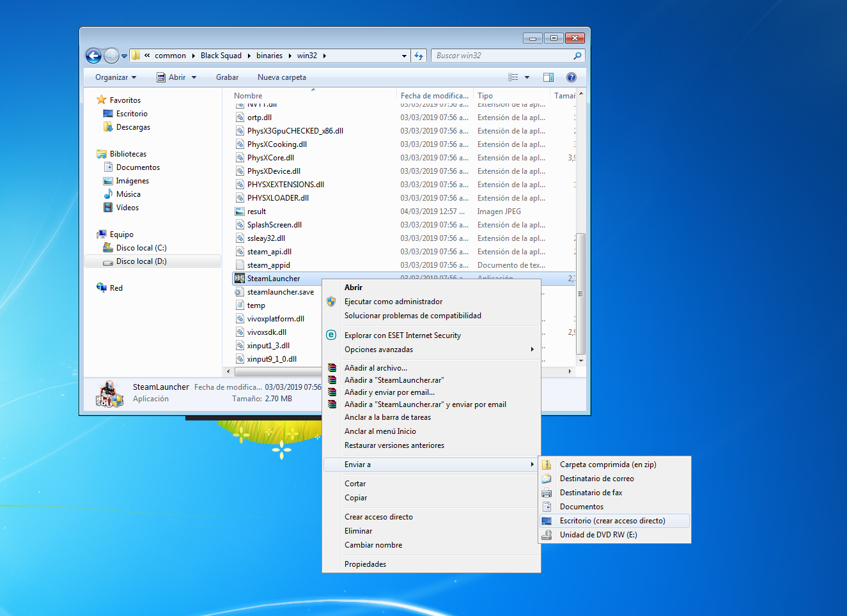Open the Help question mark icon
The width and height of the screenshot is (847, 616).
click(571, 77)
